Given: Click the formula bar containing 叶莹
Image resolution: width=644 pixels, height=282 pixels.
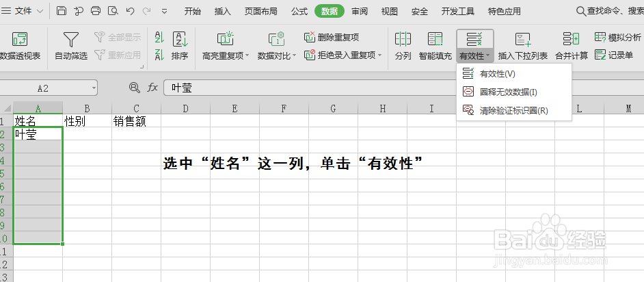Looking at the screenshot, I should click(308, 88).
